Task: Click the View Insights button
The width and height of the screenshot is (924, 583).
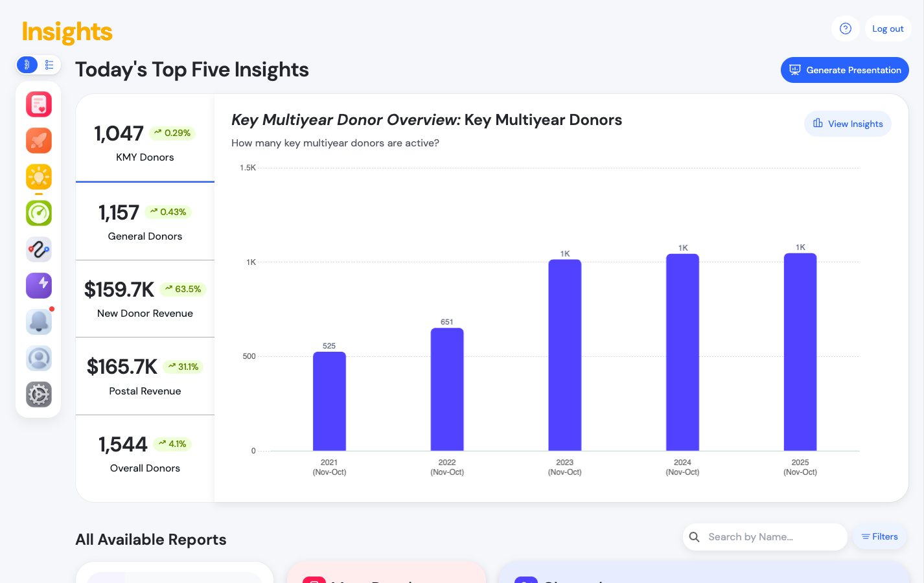Action: click(x=848, y=124)
